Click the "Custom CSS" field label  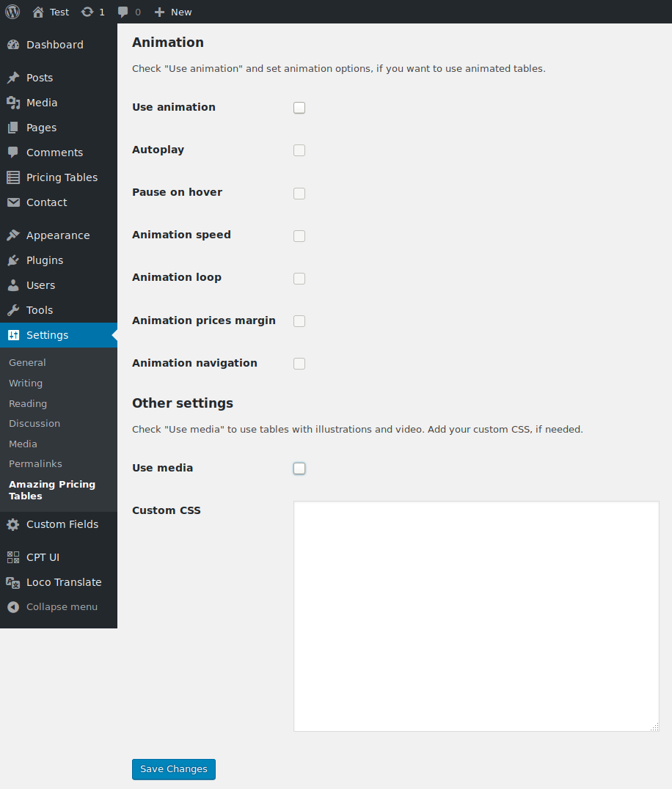tap(167, 511)
